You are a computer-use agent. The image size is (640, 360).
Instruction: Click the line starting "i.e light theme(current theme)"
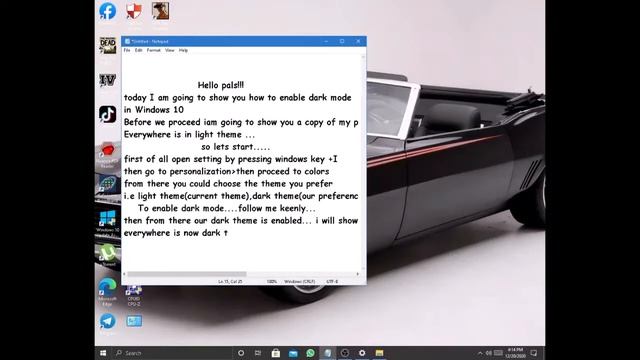(241, 196)
